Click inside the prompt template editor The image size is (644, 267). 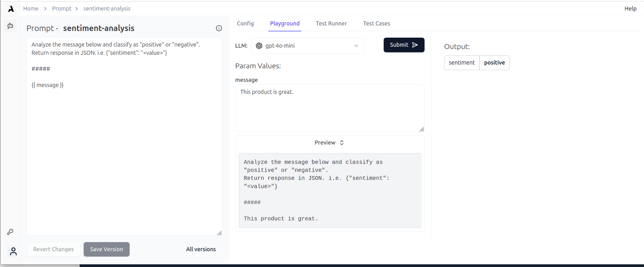(x=124, y=136)
